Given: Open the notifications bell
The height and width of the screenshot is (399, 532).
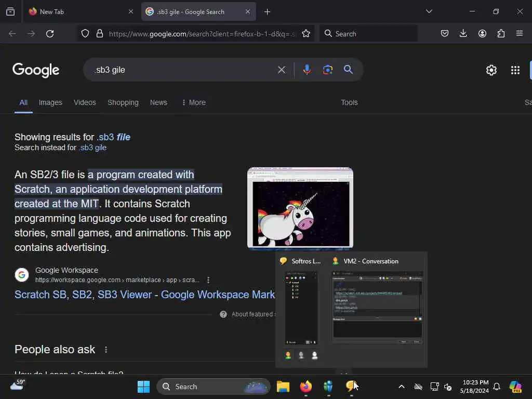Looking at the screenshot, I should coord(497,387).
